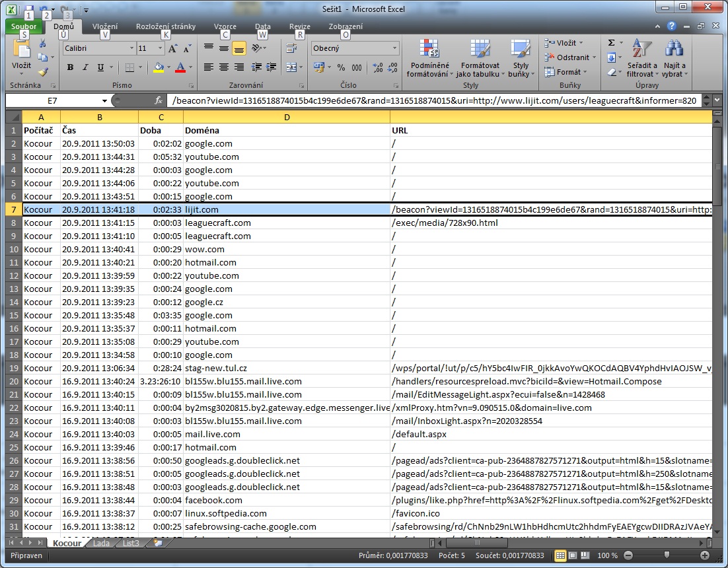The height and width of the screenshot is (568, 728).
Task: Expand the formula bar chevron
Action: point(717,100)
